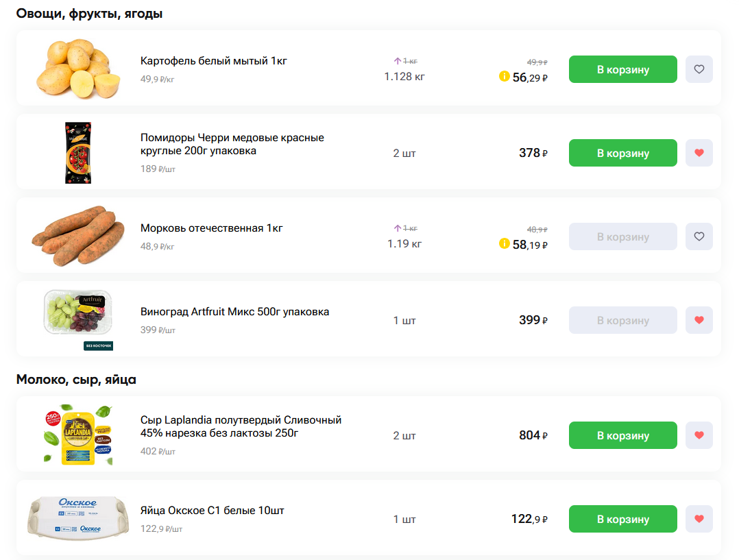The image size is (739, 560).
Task: Add cherry tomatoes to cart
Action: point(622,153)
